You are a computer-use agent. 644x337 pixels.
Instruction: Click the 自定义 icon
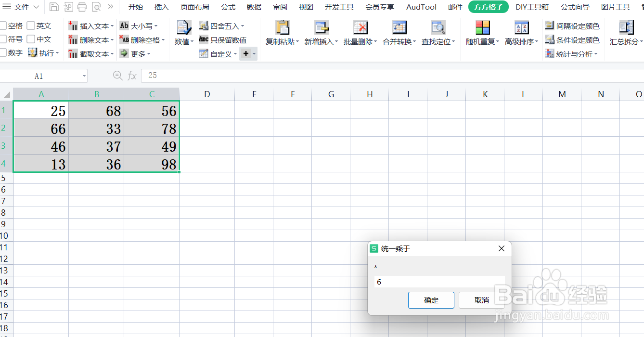(x=204, y=53)
